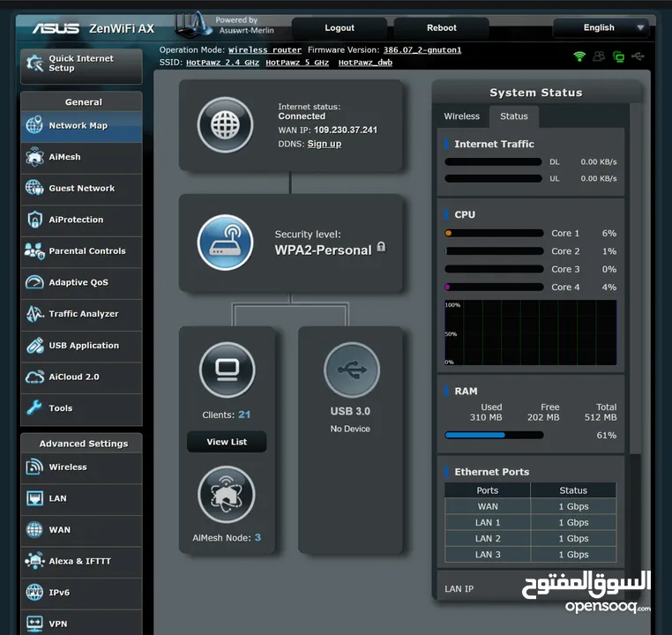Open the English language dropdown

tap(601, 27)
